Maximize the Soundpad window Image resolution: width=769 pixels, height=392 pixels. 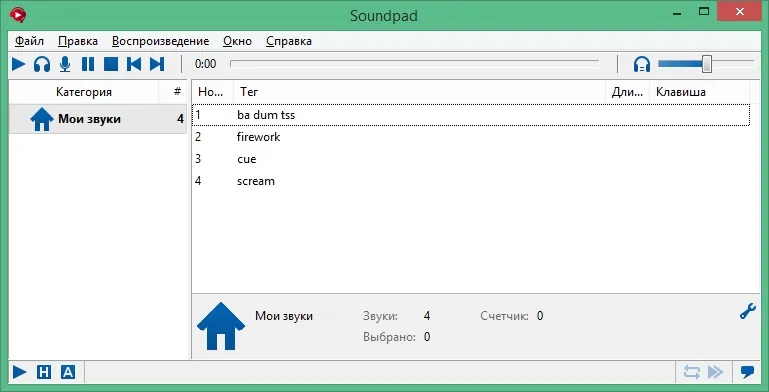click(704, 11)
